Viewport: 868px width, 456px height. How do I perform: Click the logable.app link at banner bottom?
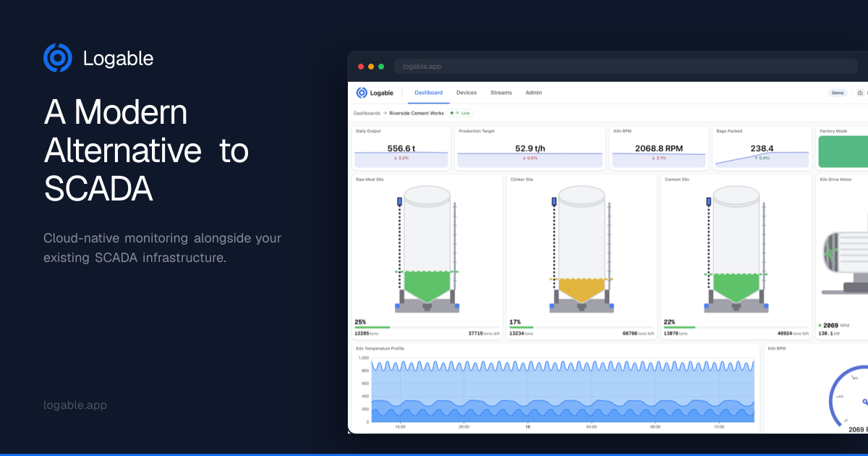75,405
